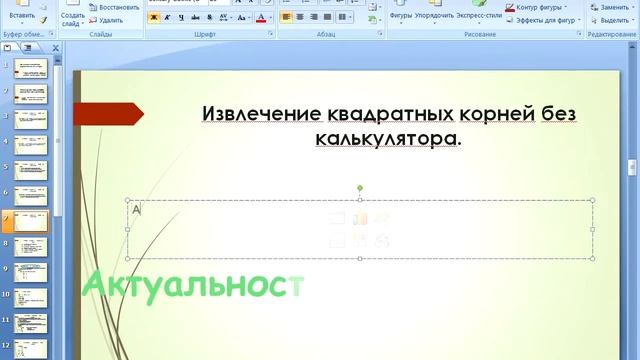Select slide 12 thumbnail
This screenshot has height=360, width=640.
click(31, 349)
